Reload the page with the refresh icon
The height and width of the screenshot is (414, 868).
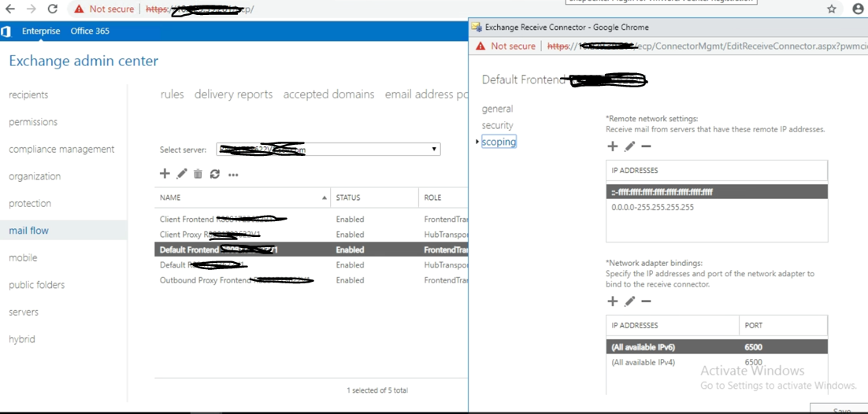point(53,9)
